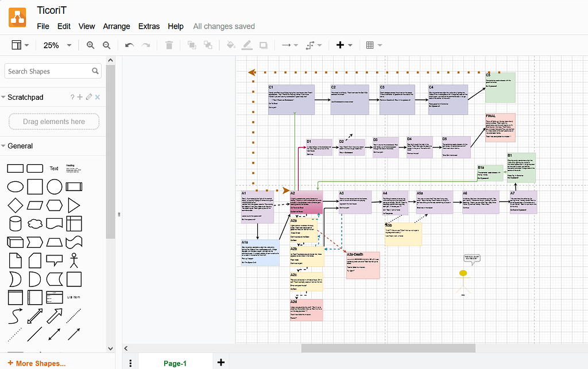Toggle the Shadow icon in the toolbar
The image size is (588, 369).
pyautogui.click(x=264, y=45)
